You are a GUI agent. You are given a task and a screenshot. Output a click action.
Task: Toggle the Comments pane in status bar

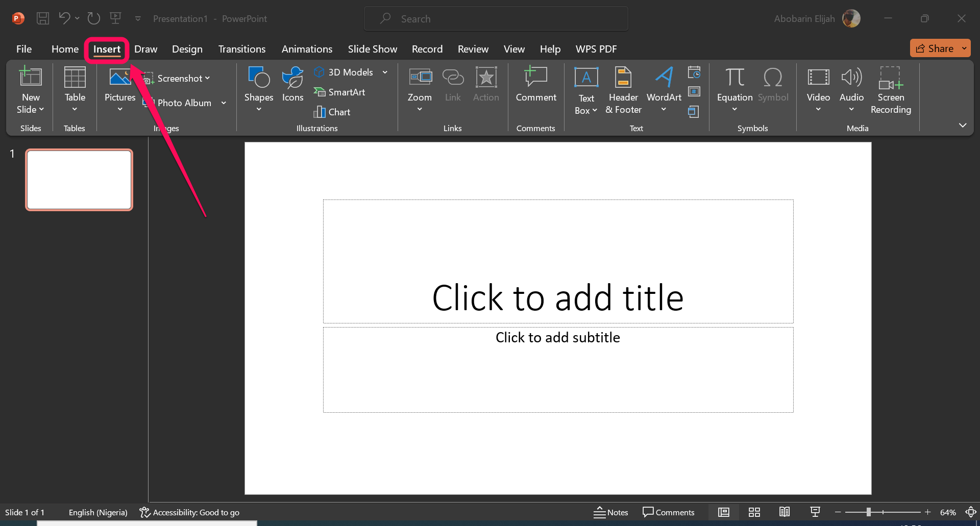click(x=669, y=512)
